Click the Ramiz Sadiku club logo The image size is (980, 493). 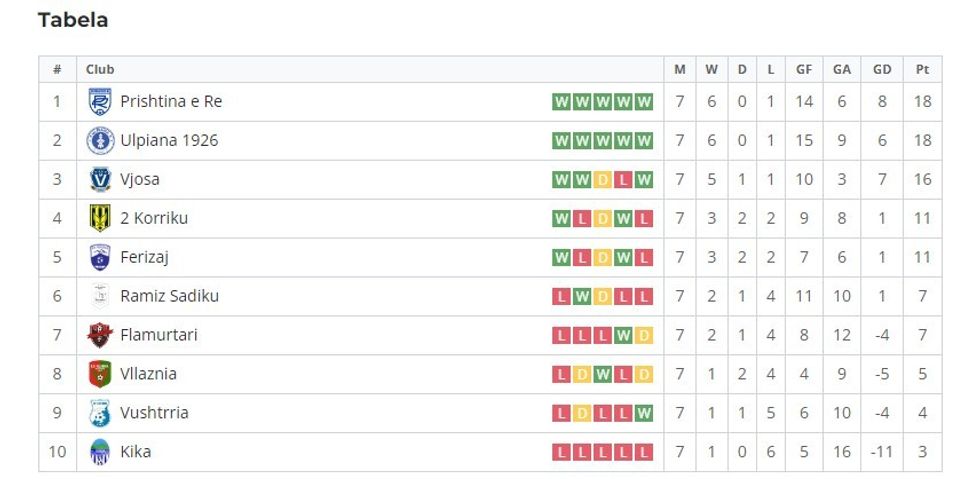point(100,296)
